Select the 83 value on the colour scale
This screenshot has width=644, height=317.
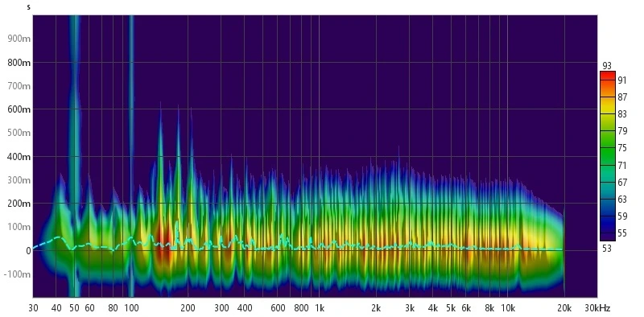coord(622,114)
